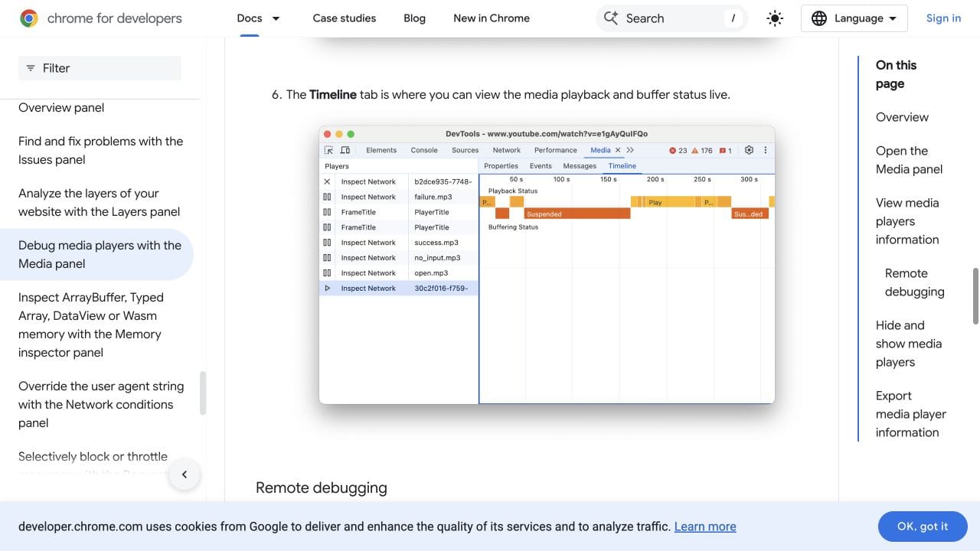Click the slash shortcut key badge
The image size is (980, 551).
pos(733,18)
